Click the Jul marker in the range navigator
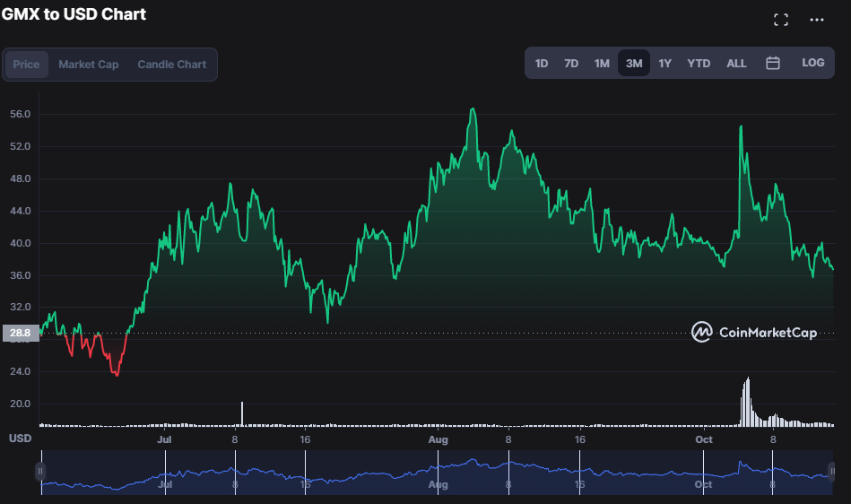851x504 pixels. pos(165,484)
